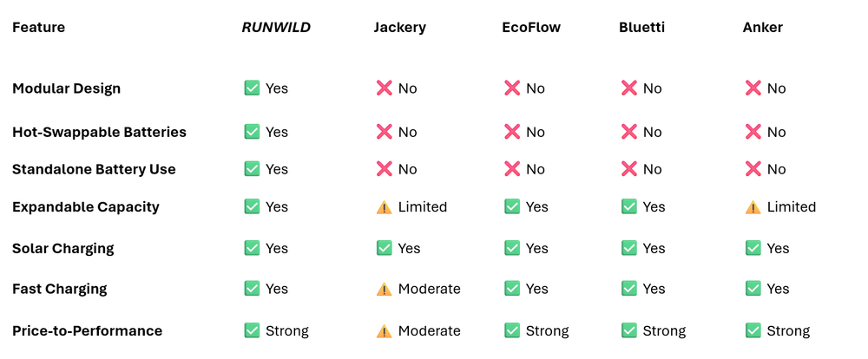This screenshot has height=359, width=868.
Task: Click warning icon for Jackery Fast Charging
Action: 384,289
